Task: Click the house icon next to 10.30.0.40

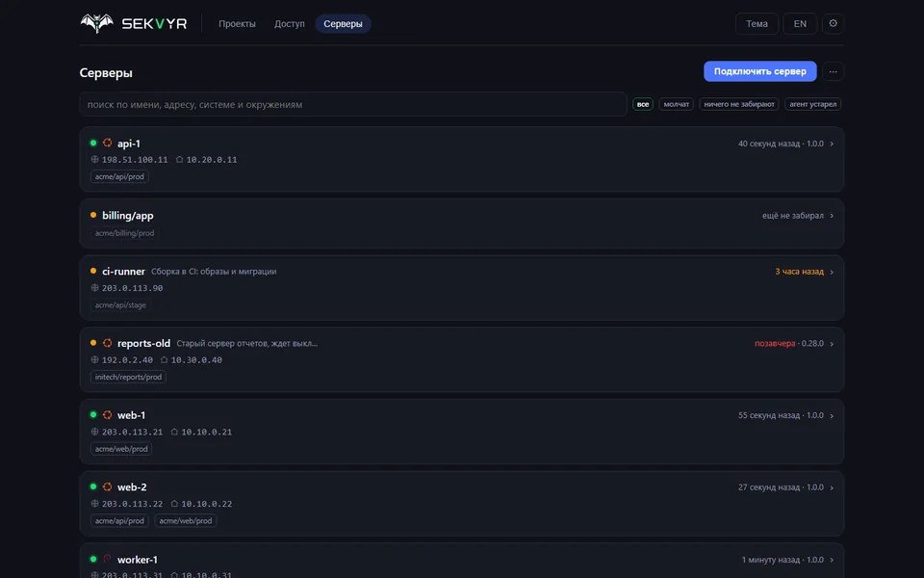Action: [x=165, y=359]
